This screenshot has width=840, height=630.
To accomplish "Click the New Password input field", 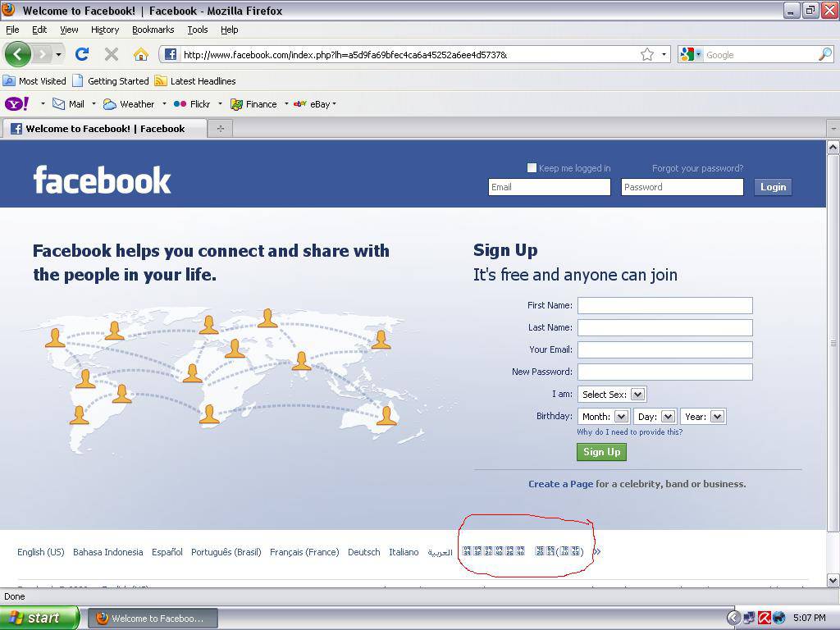I will pos(664,372).
